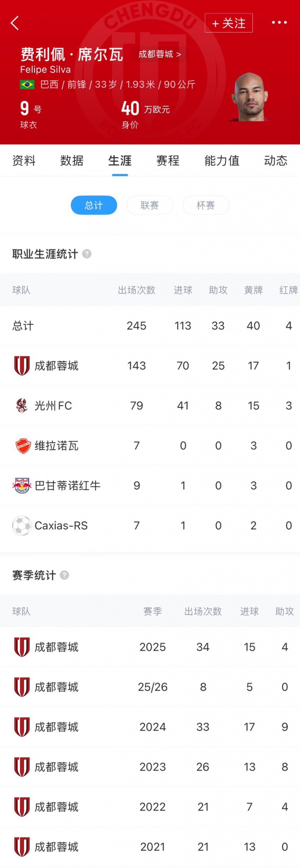Open the three-dot more options menu

point(279,23)
